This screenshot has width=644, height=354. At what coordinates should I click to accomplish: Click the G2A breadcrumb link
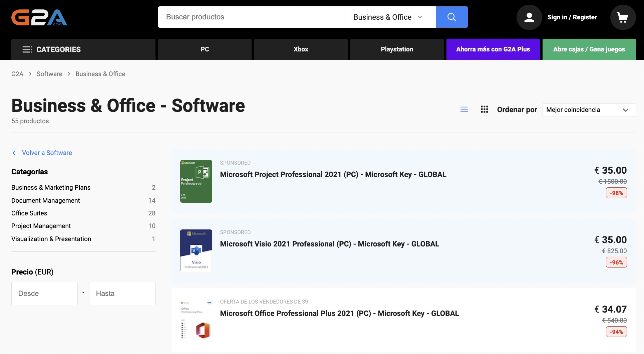tap(17, 74)
